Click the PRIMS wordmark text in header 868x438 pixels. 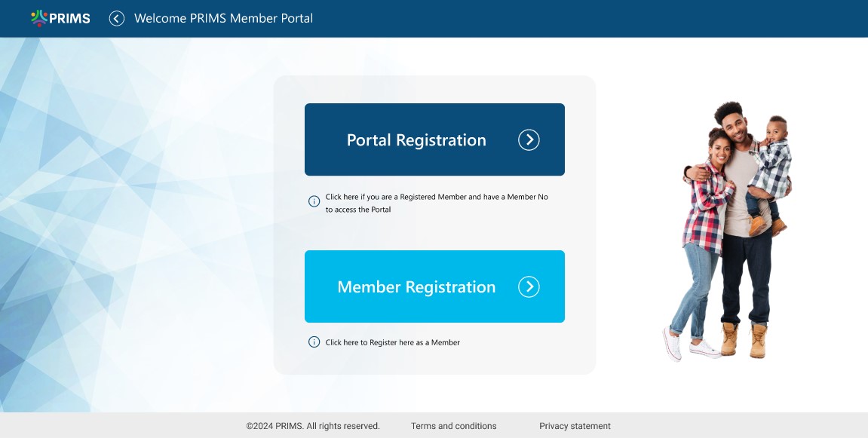69,18
